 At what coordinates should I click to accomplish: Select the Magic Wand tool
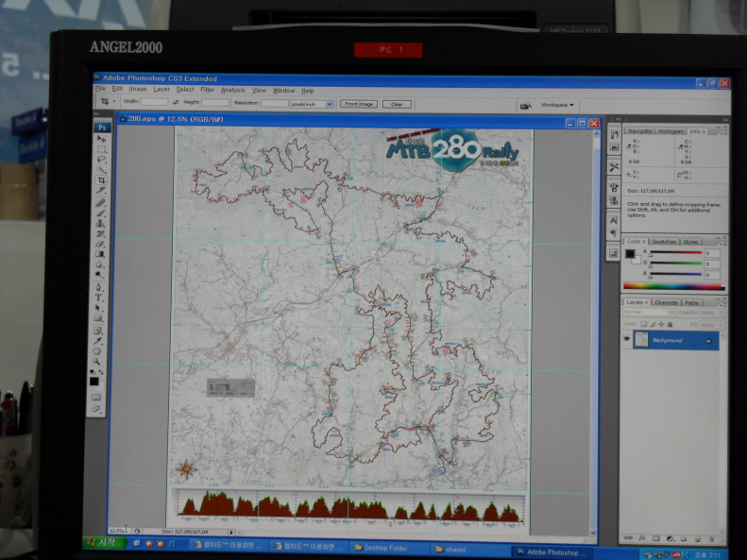[101, 170]
